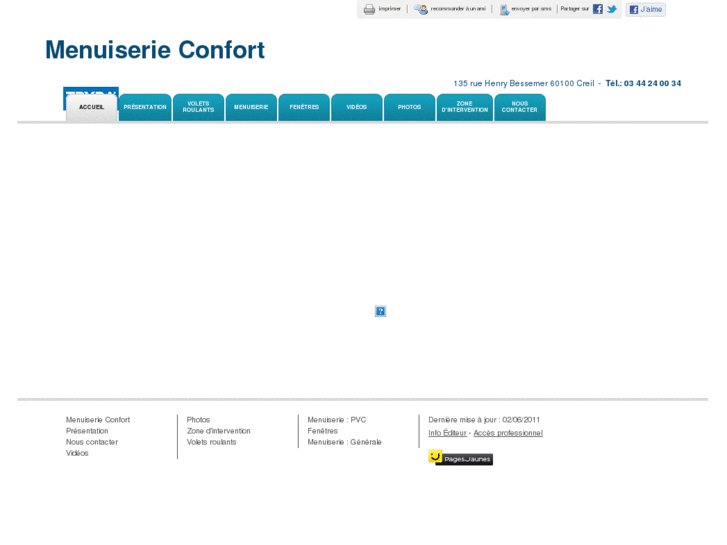The height and width of the screenshot is (545, 727).
Task: Click the 'Partager sur' label
Action: (x=574, y=9)
